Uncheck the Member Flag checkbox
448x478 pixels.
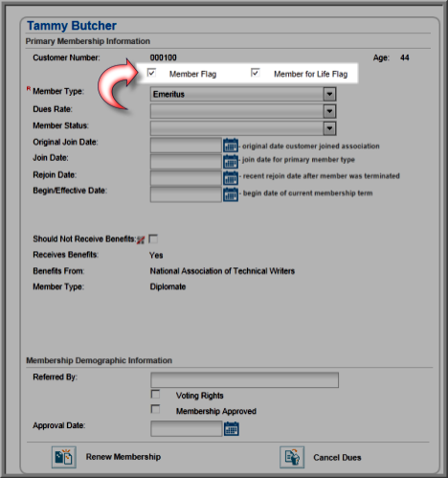tap(151, 73)
